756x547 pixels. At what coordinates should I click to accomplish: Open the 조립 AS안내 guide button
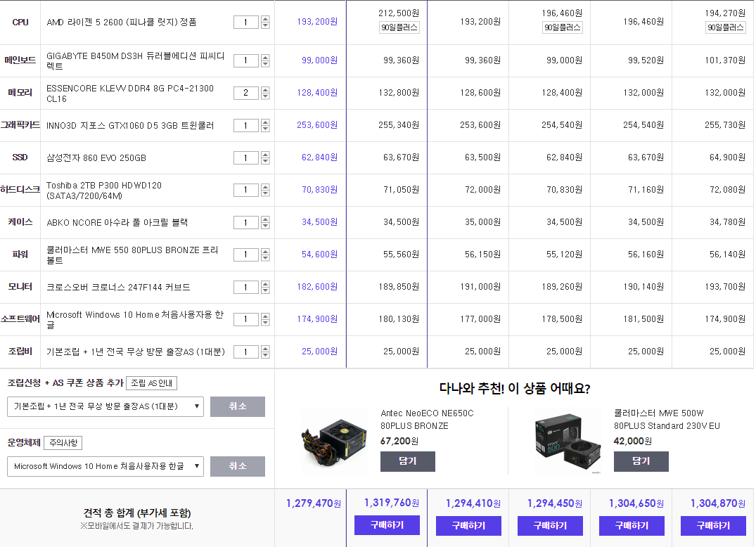point(151,383)
